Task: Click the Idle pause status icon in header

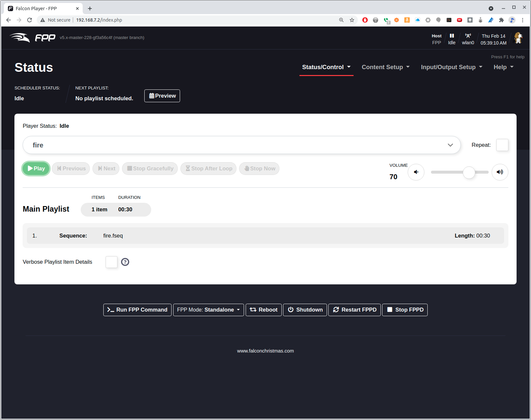Action: [x=452, y=36]
